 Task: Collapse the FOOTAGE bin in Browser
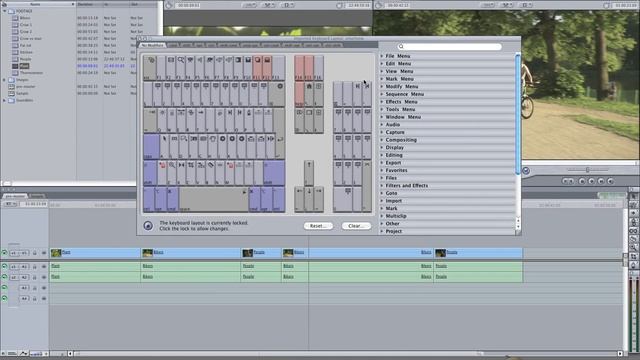point(4,11)
